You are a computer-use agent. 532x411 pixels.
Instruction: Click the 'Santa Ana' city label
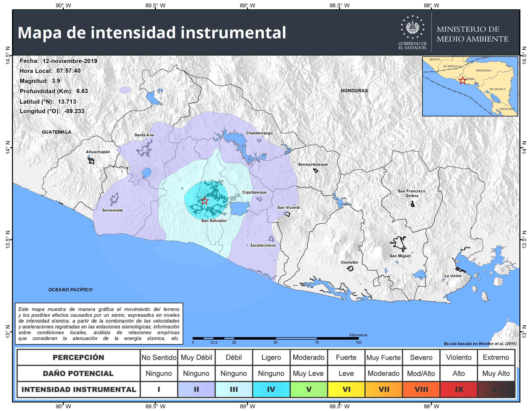pyautogui.click(x=144, y=135)
